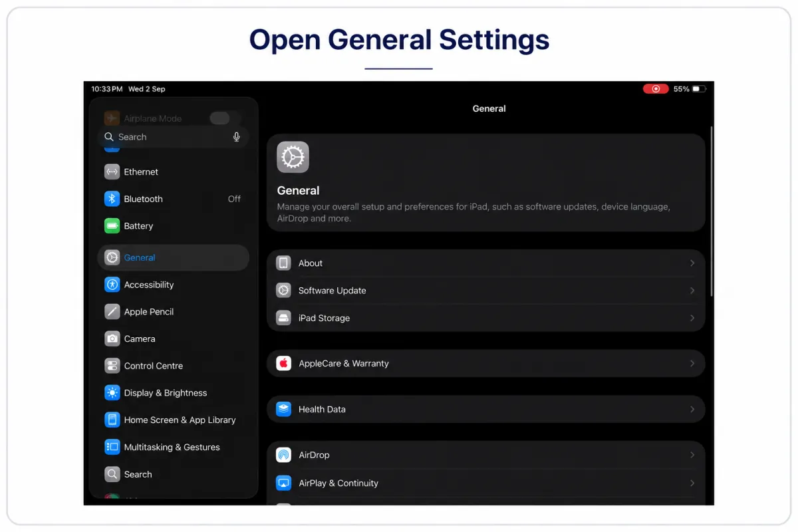
Task: Click the sidebar Search magnifier icon row
Action: [112, 474]
